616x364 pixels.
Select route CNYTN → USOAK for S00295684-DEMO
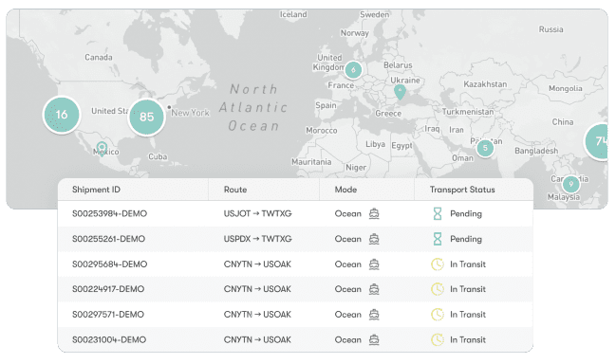[257, 264]
